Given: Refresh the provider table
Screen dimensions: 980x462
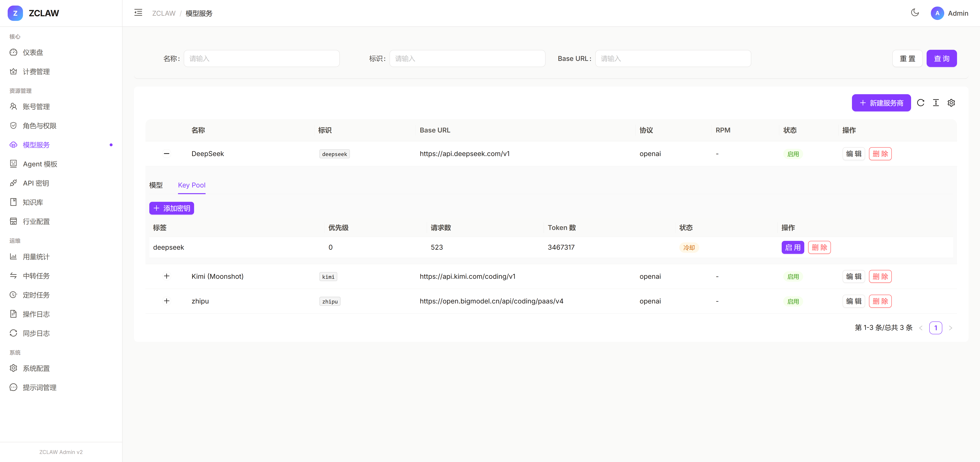Looking at the screenshot, I should coord(920,103).
